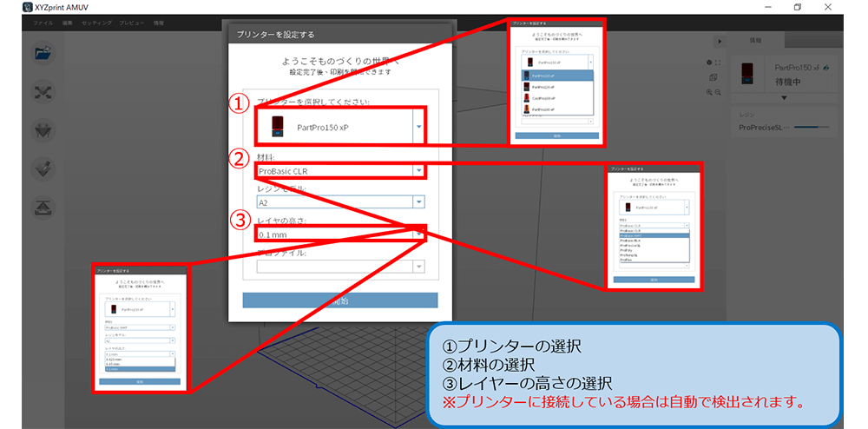Click the printer connection icon beside PartPro150

[826, 68]
